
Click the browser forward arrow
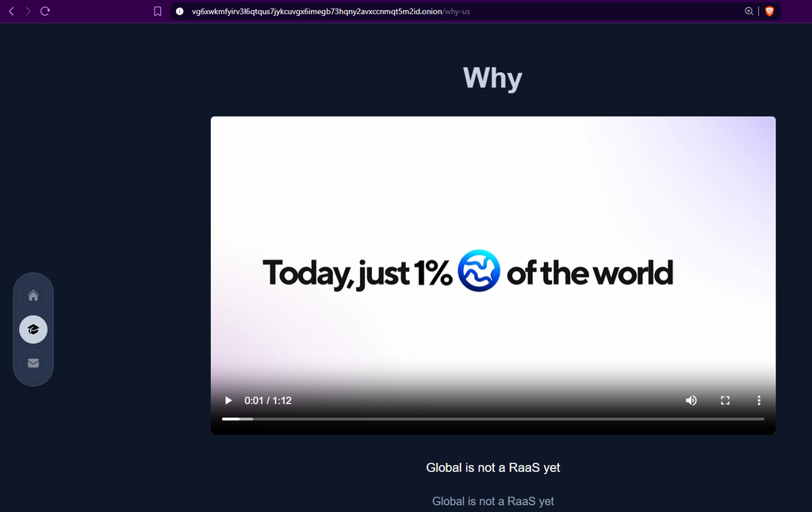tap(28, 11)
